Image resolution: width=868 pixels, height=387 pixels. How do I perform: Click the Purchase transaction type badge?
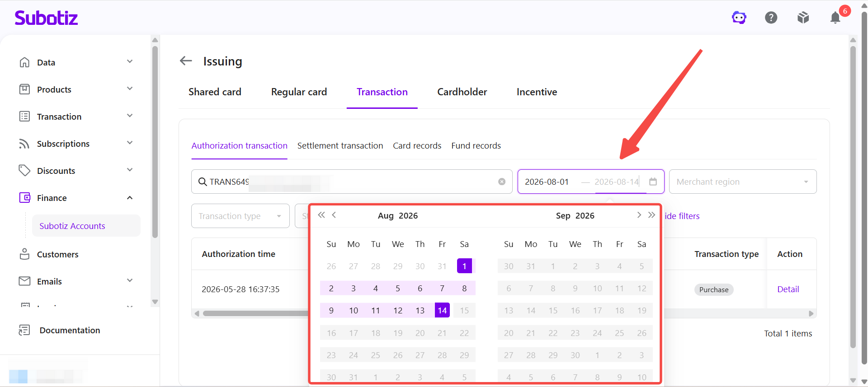pyautogui.click(x=714, y=289)
